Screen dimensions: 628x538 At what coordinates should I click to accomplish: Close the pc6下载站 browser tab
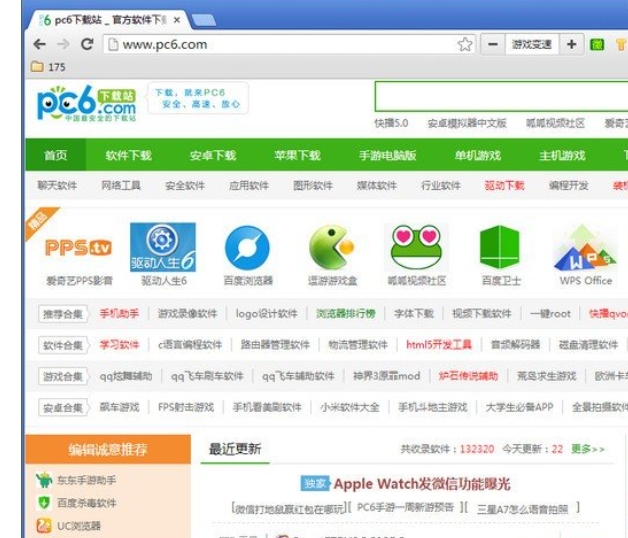[x=177, y=20]
